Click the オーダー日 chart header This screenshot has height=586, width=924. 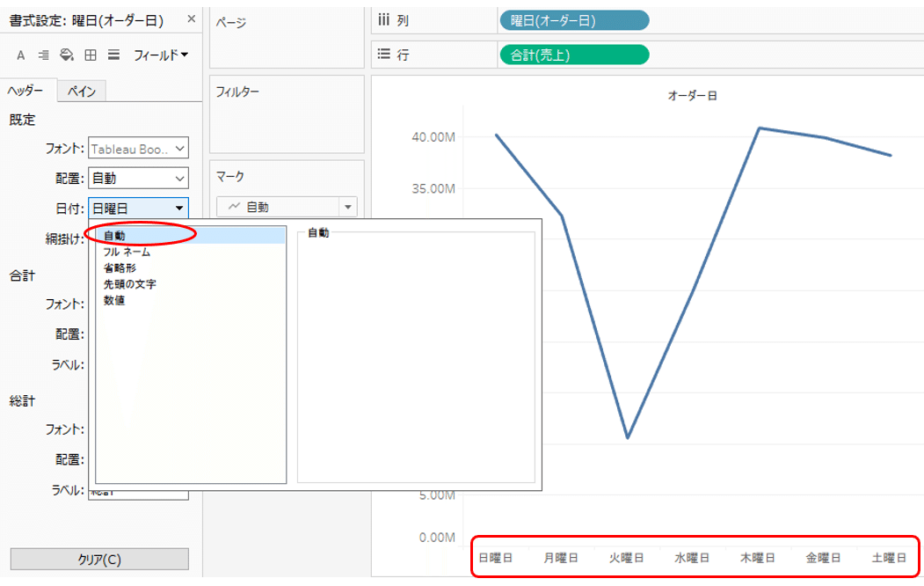point(693,96)
